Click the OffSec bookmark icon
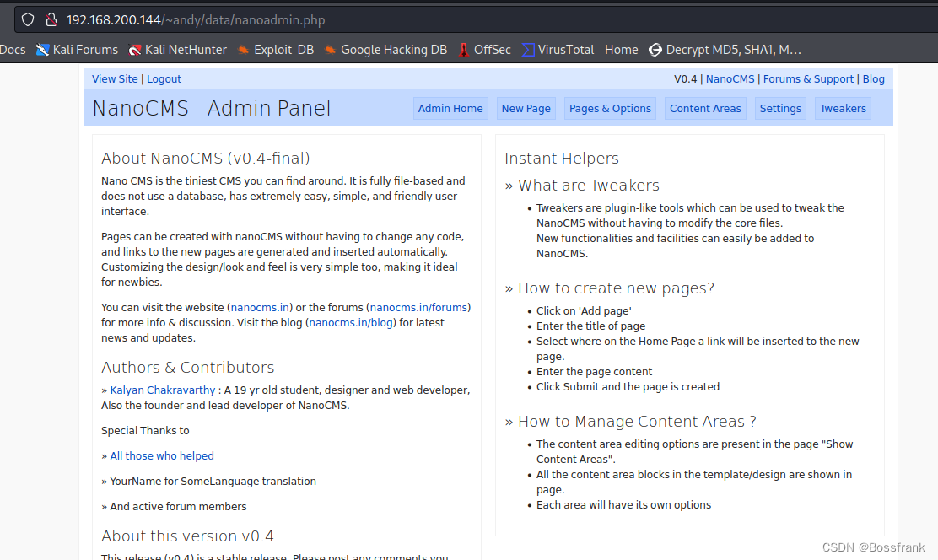Screen dimensions: 938x560 tap(464, 50)
